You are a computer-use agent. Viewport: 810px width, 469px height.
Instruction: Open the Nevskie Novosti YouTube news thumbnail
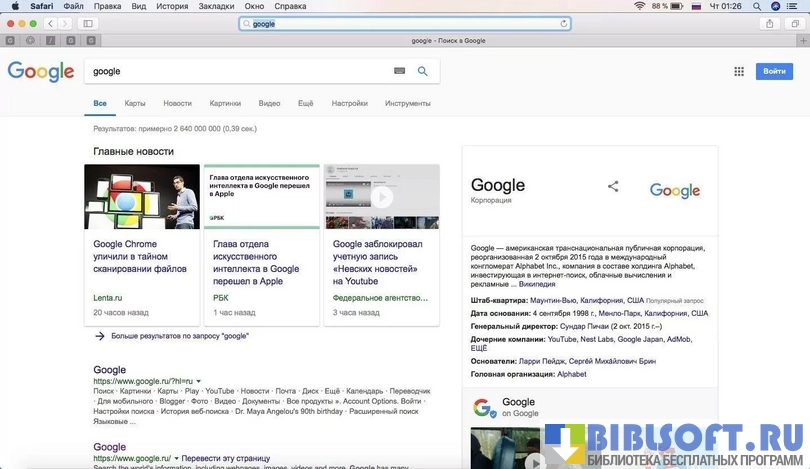(x=381, y=197)
